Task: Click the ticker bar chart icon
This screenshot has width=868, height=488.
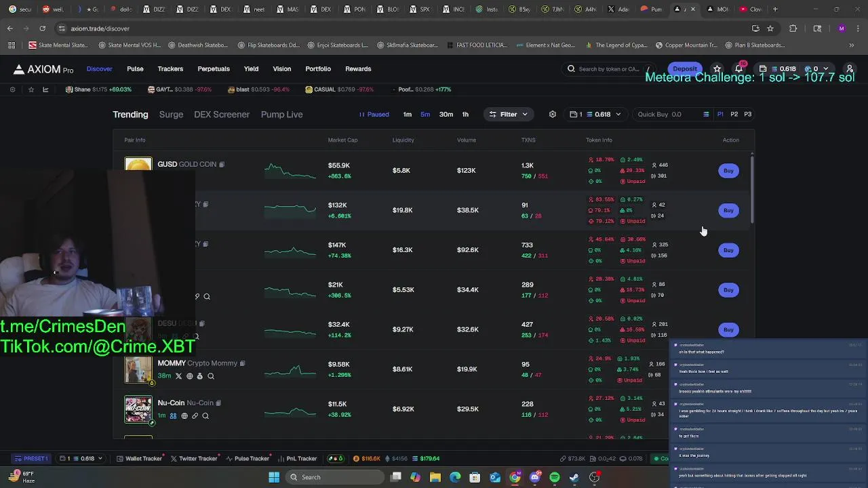Action: (x=45, y=89)
